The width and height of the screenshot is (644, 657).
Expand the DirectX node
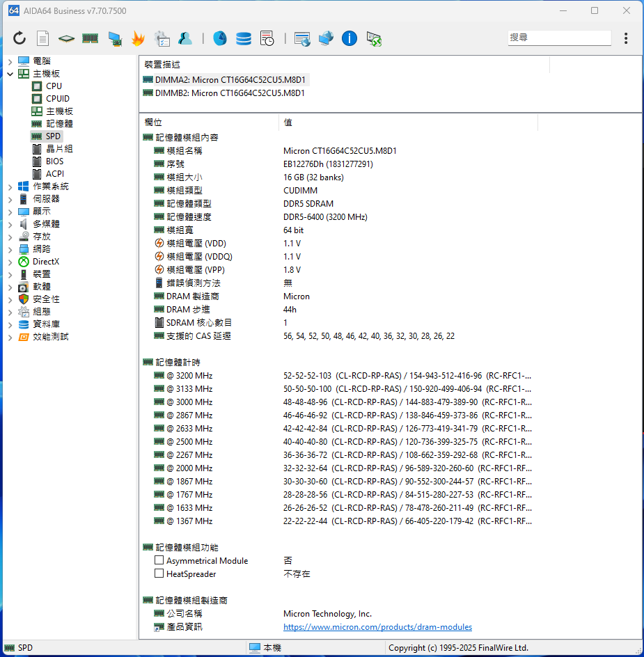(10, 262)
